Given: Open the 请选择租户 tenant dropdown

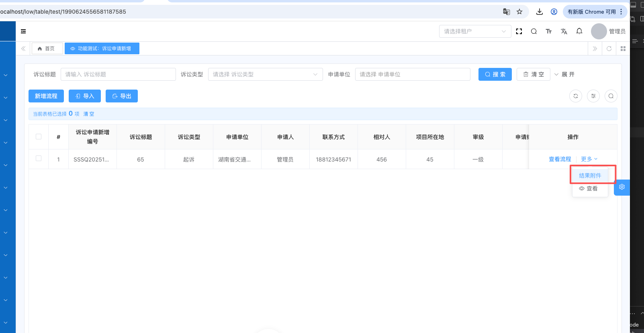Looking at the screenshot, I should click(x=474, y=31).
